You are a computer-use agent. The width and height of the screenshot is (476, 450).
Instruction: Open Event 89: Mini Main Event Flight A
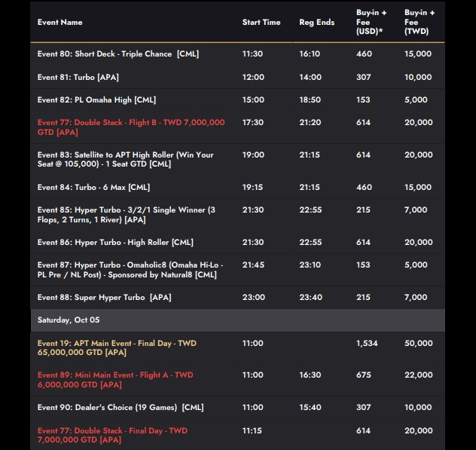(x=115, y=380)
